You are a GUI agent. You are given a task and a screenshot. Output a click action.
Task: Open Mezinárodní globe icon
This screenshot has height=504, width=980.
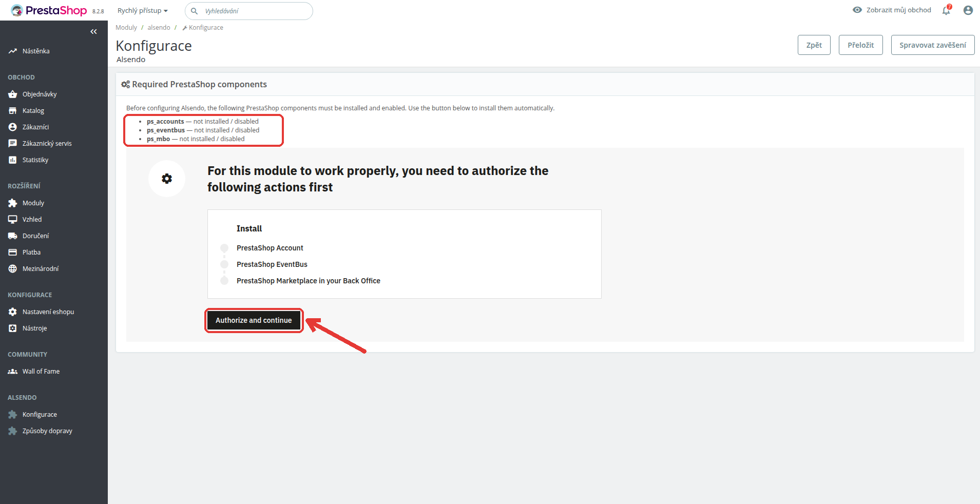(x=13, y=269)
